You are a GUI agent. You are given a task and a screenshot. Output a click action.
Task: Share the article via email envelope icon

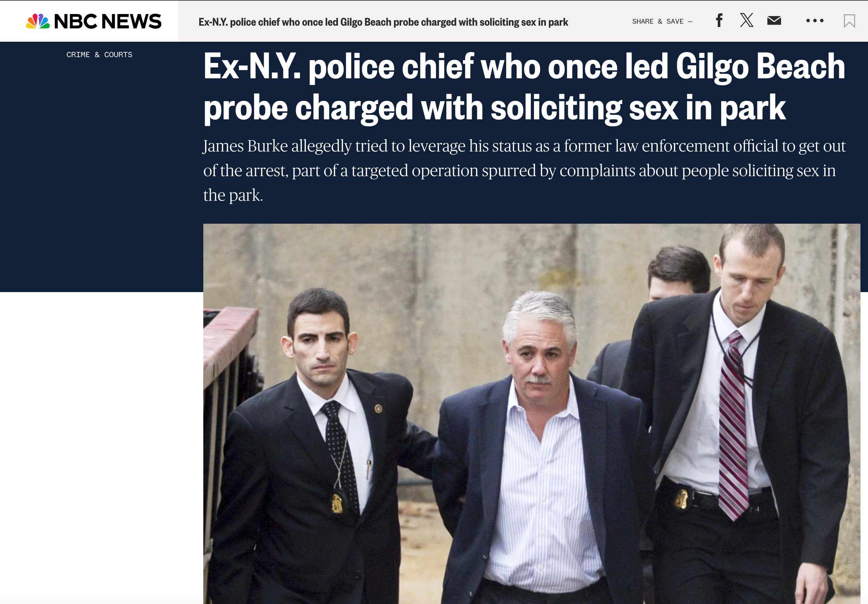(774, 21)
